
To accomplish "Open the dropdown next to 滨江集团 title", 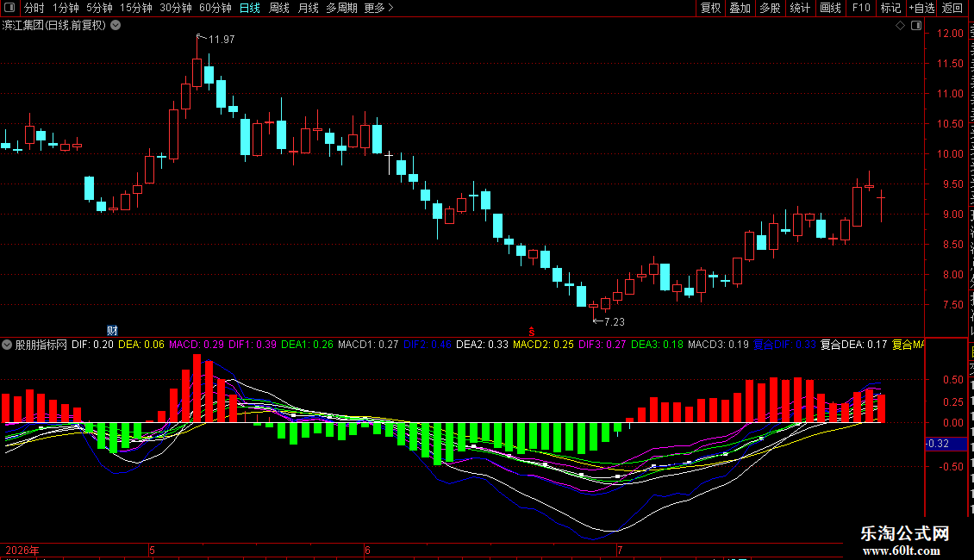I will [116, 26].
